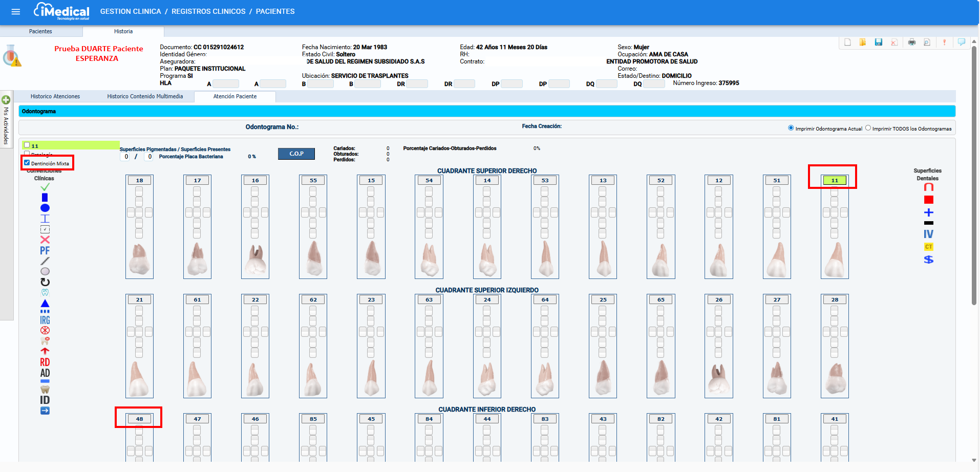Screen dimensions: 980x472
Task: Click the blue floppy disk save icon
Action: [879, 42]
